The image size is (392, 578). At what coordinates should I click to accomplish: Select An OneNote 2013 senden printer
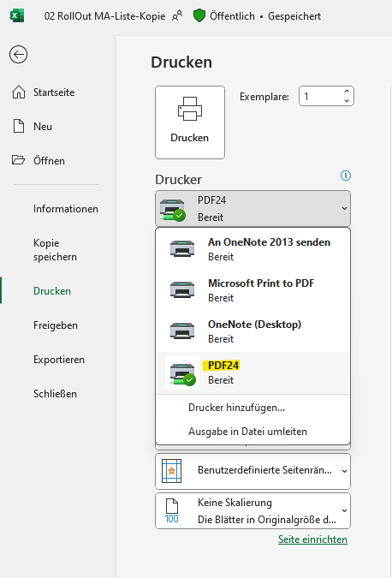pos(252,249)
